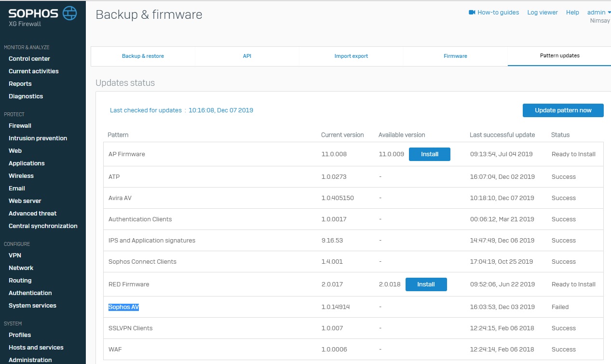
Task: Click the Backup & firmware page title
Action: 149,15
